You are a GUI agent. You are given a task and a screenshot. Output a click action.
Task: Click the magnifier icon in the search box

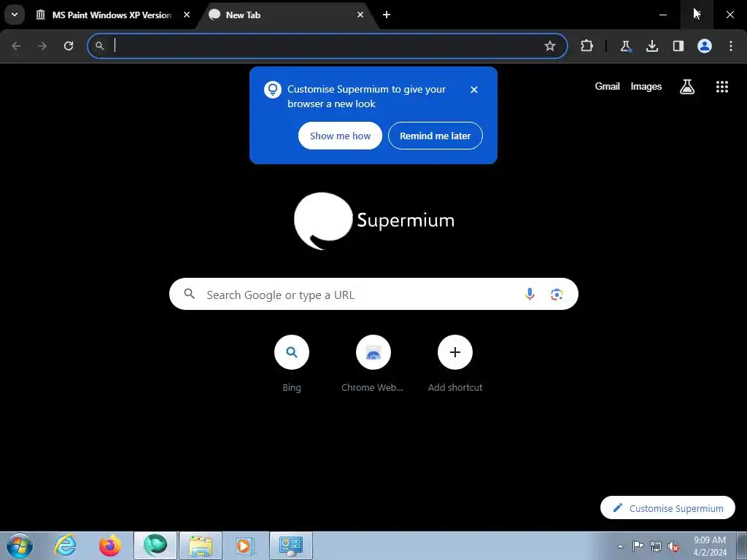(190, 294)
